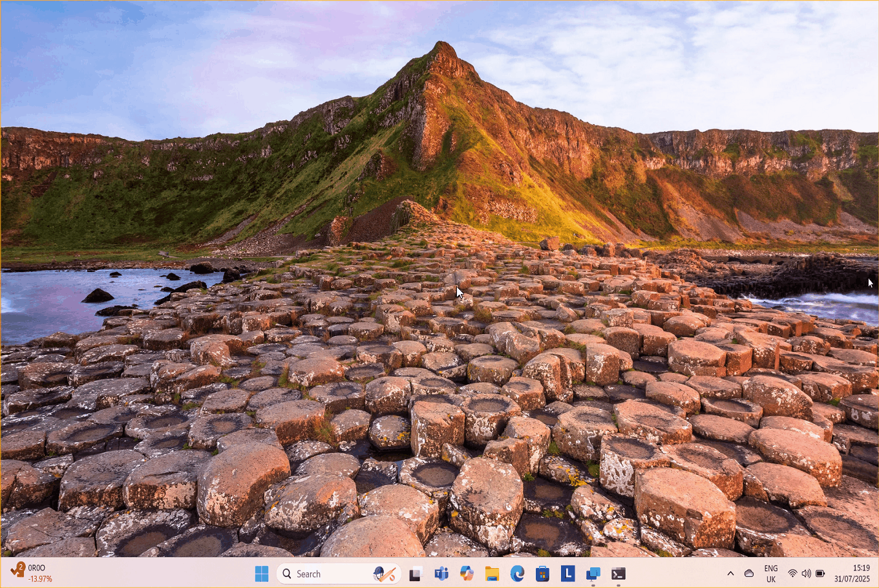This screenshot has height=588, width=879.
Task: Open the Windows Start menu
Action: click(x=261, y=574)
